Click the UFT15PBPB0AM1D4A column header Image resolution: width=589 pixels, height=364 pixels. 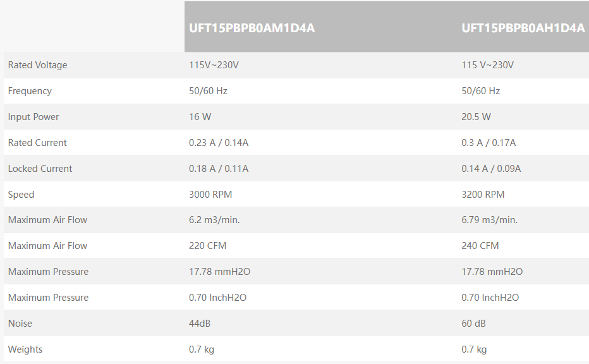pos(252,28)
